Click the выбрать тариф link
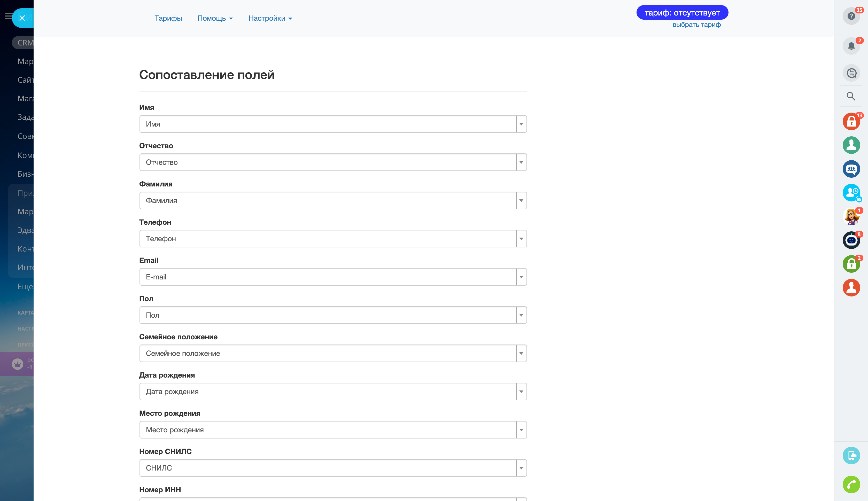The height and width of the screenshot is (501, 868). tap(696, 25)
